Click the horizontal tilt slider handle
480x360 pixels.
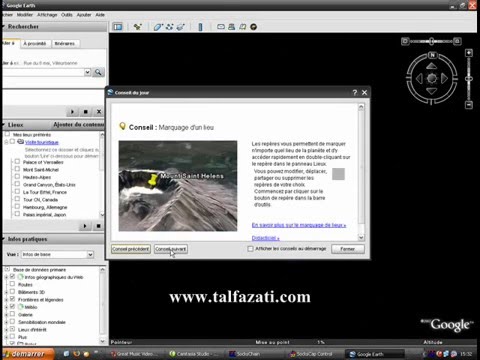(x=432, y=41)
